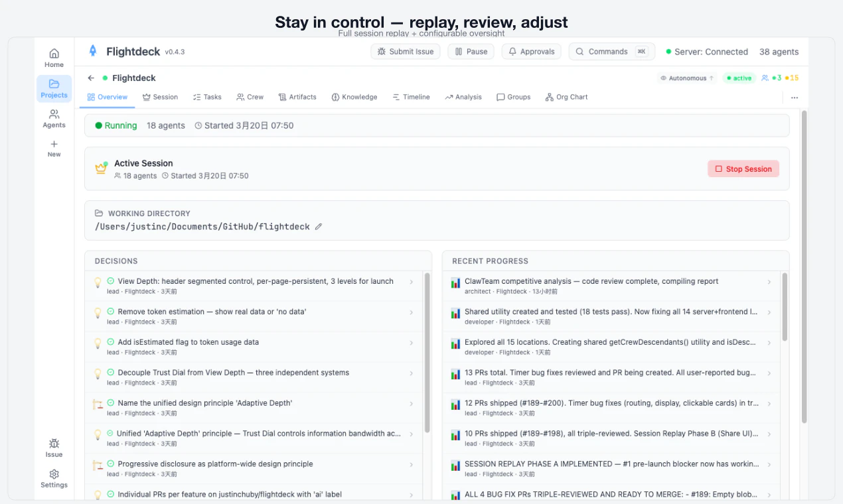Click the folder icon by Working Directory
This screenshot has width=843, height=504.
[99, 213]
